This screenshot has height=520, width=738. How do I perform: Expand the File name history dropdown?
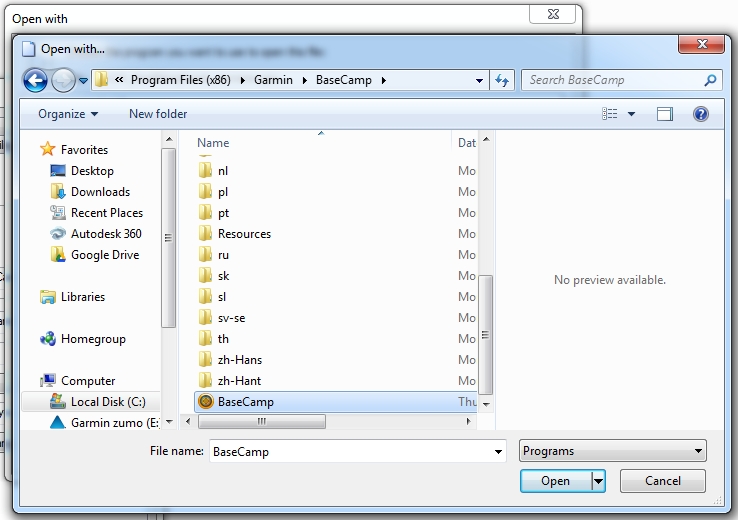(x=499, y=452)
